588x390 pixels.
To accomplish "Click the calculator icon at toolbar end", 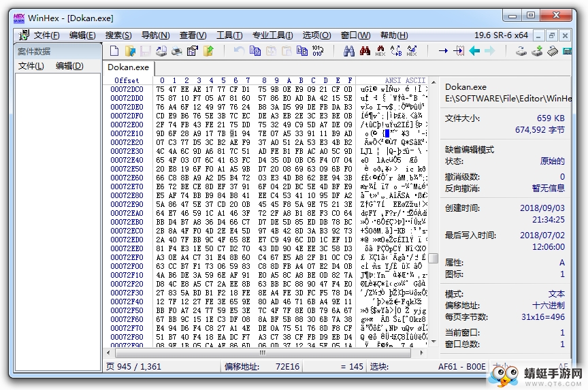I will [567, 50].
